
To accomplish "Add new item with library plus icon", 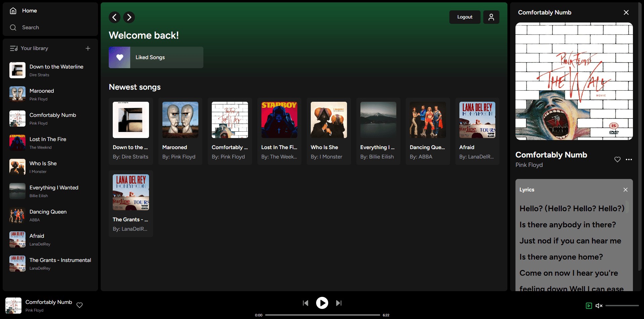I will 88,48.
